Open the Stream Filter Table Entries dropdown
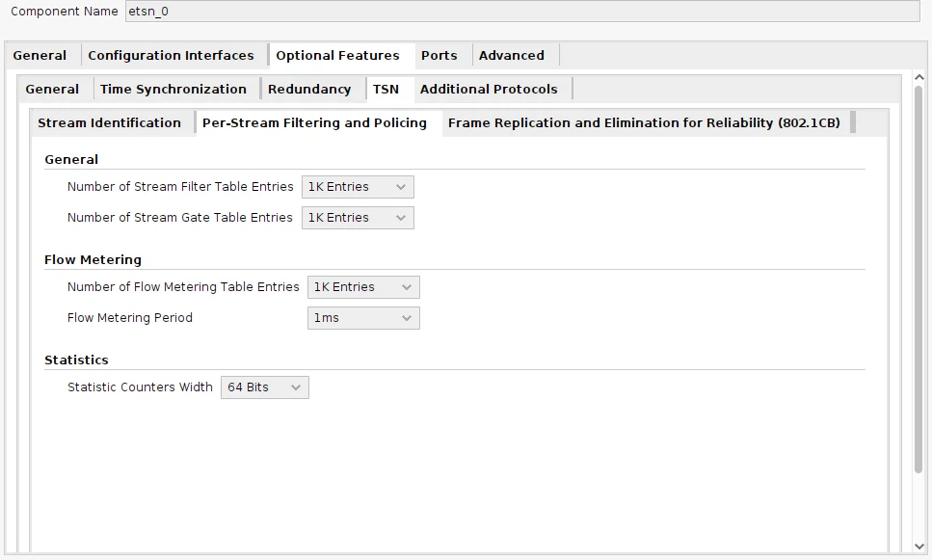The height and width of the screenshot is (560, 932). click(x=358, y=187)
